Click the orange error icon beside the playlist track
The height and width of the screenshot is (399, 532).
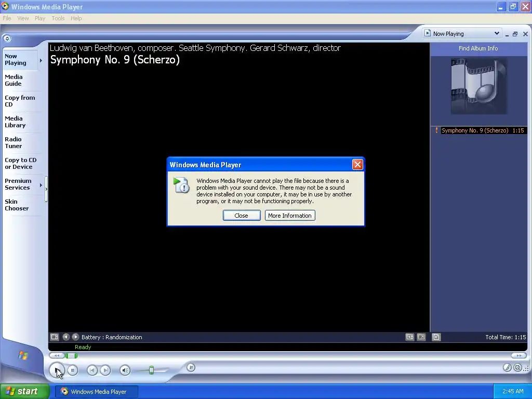tap(436, 130)
